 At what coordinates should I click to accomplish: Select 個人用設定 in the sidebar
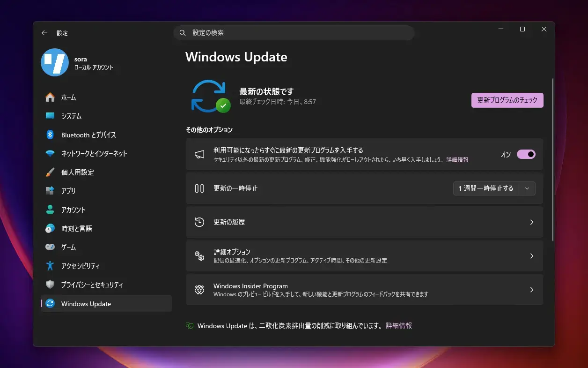pos(106,172)
